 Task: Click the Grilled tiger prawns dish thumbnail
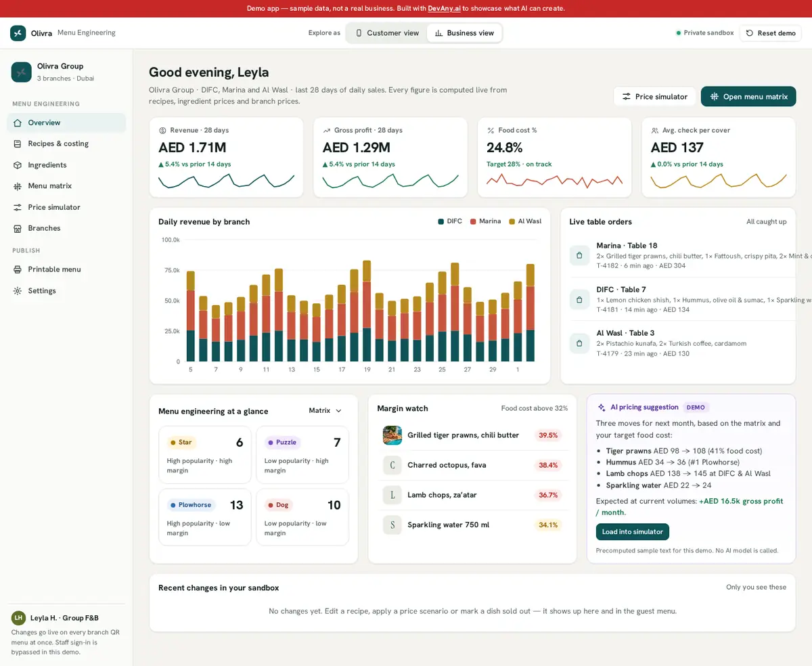392,435
